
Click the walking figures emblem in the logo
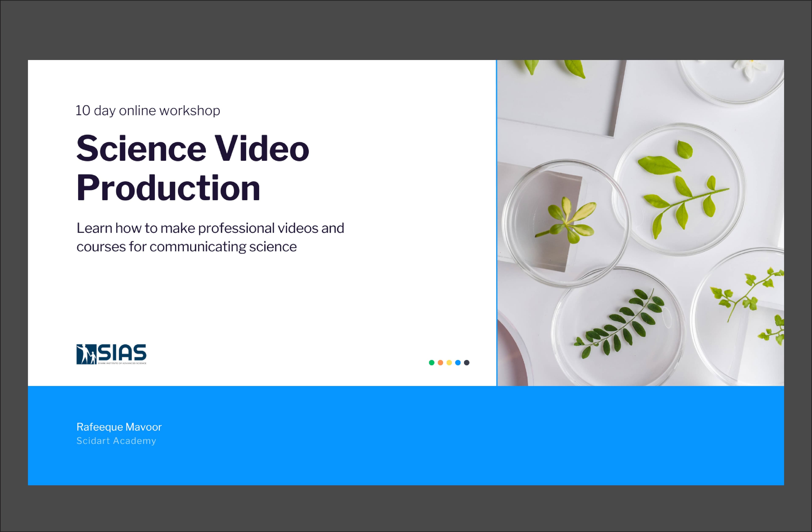tap(86, 355)
